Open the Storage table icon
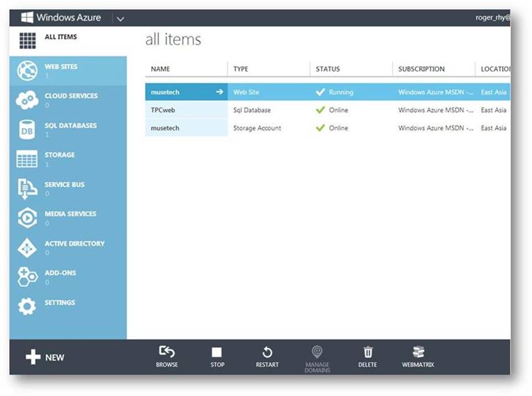The image size is (532, 396). tap(26, 159)
